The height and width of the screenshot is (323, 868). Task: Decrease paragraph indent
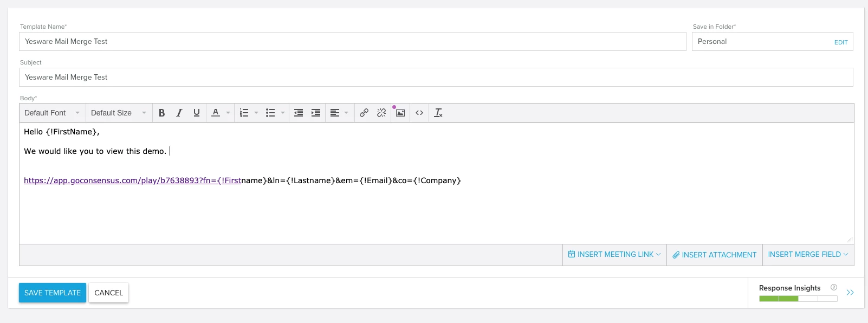click(299, 113)
